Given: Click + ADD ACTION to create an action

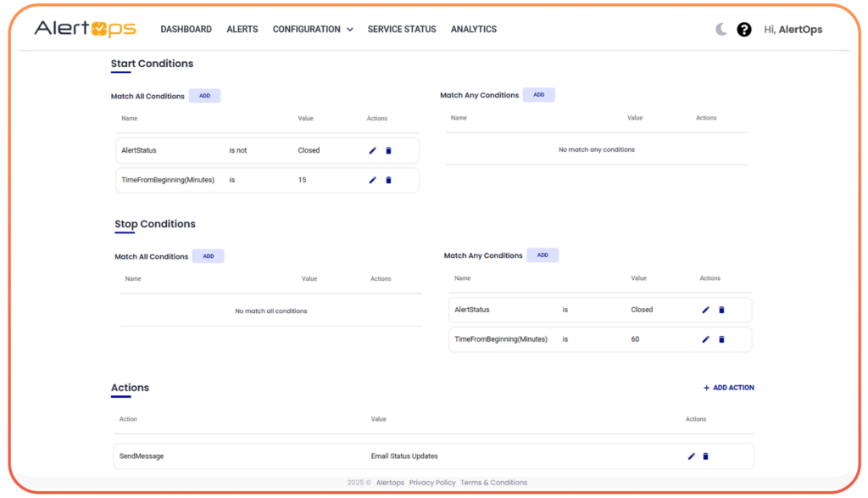Looking at the screenshot, I should tap(728, 388).
